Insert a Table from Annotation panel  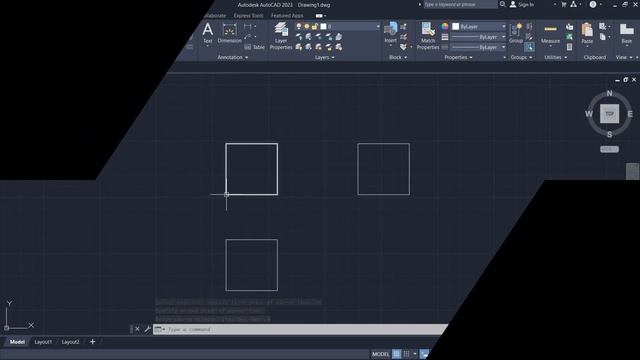coord(255,47)
